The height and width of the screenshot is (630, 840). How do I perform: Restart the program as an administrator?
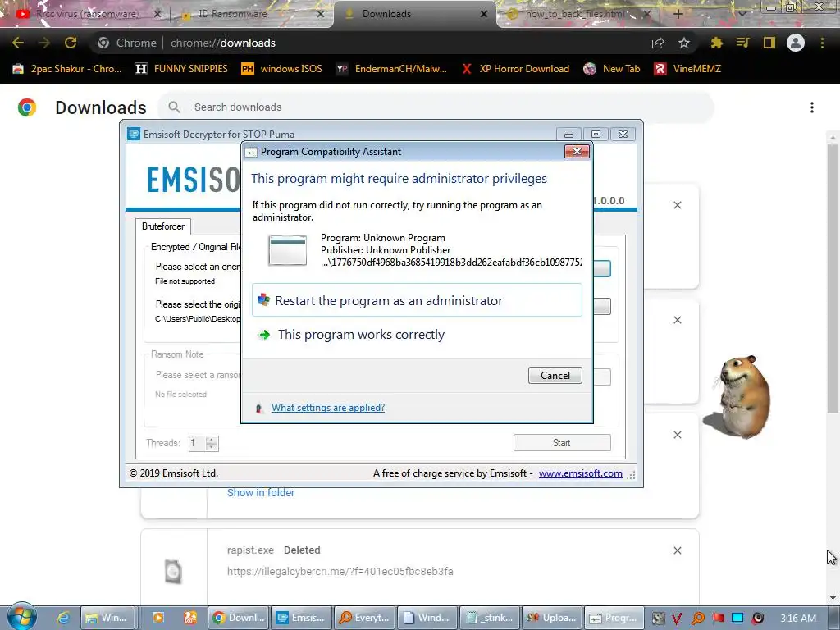pyautogui.click(x=417, y=300)
